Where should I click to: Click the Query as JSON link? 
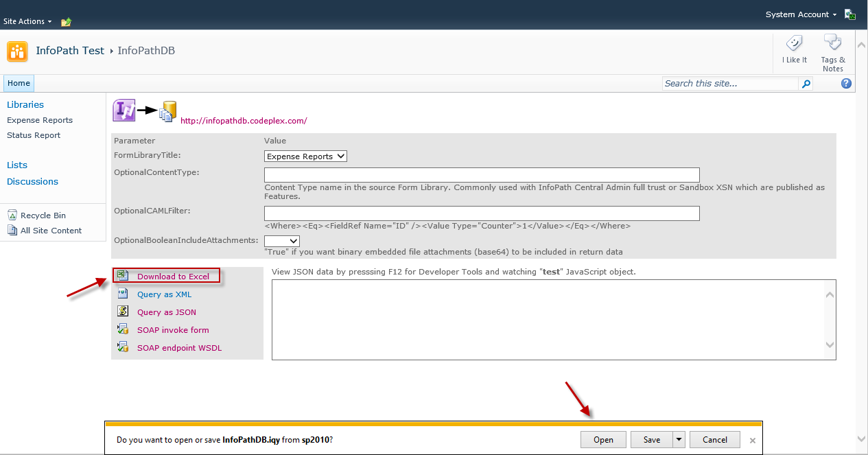[x=167, y=312]
